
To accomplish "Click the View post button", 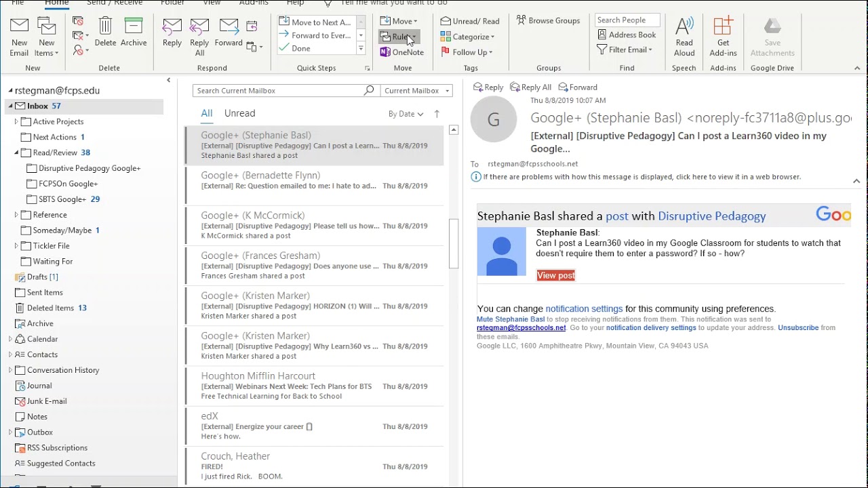I will (556, 275).
